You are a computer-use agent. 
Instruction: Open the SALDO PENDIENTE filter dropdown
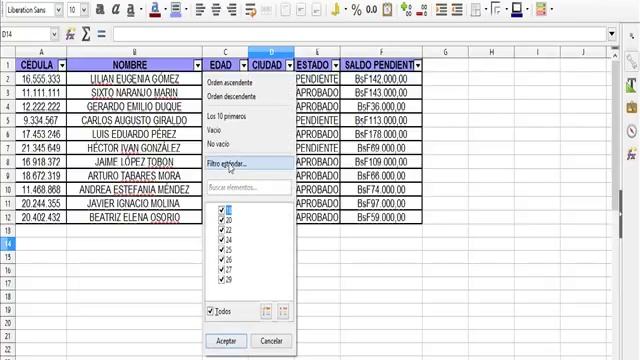418,65
